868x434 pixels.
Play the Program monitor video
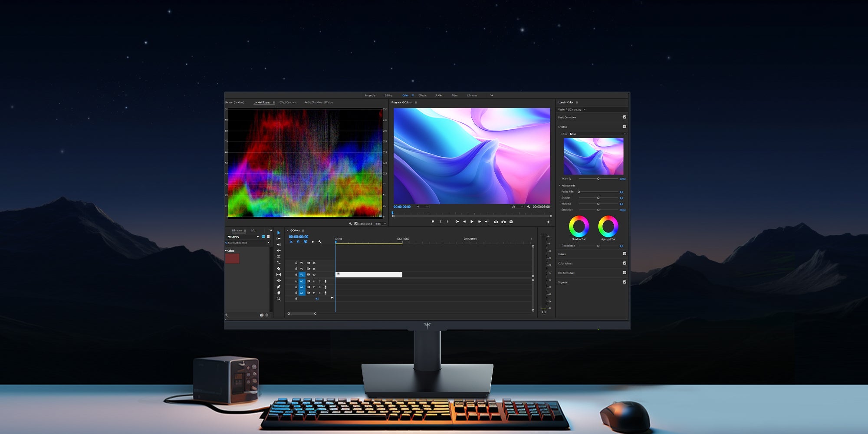click(472, 222)
